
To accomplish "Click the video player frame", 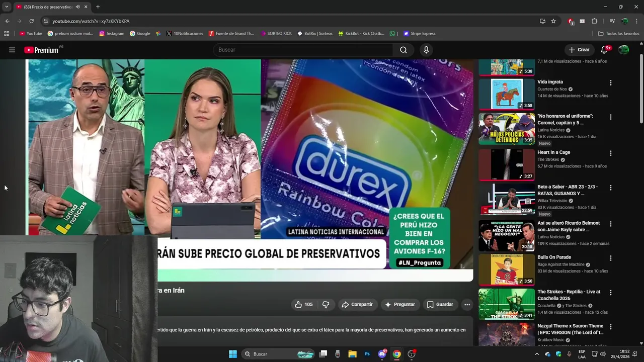I will [250, 170].
